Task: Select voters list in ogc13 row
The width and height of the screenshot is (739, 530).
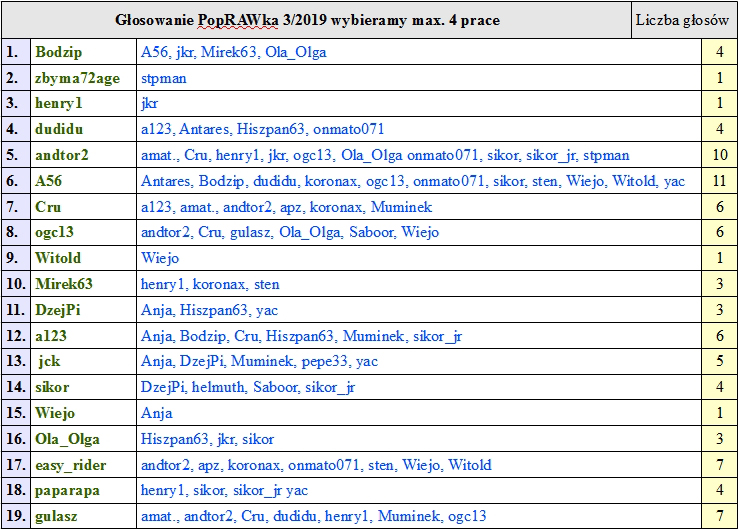Action: tap(290, 232)
